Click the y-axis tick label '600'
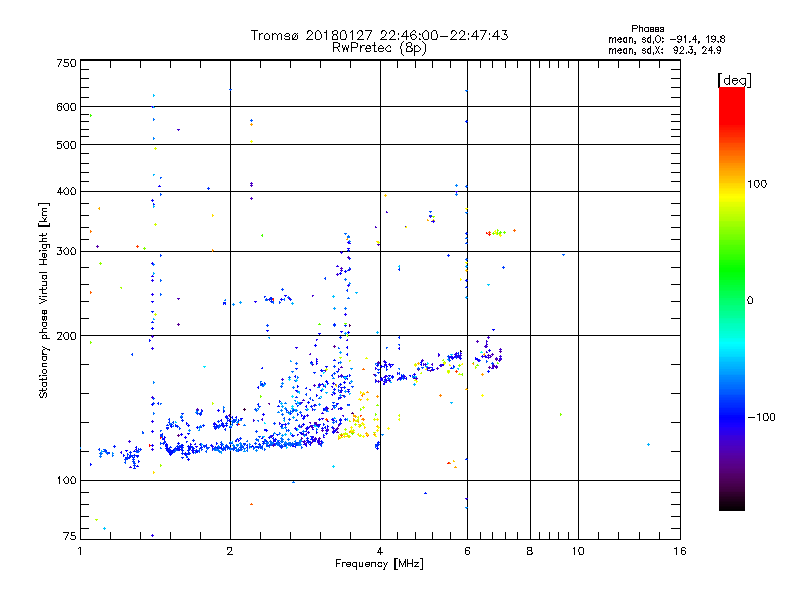This screenshot has width=800, height=600. tap(66, 107)
